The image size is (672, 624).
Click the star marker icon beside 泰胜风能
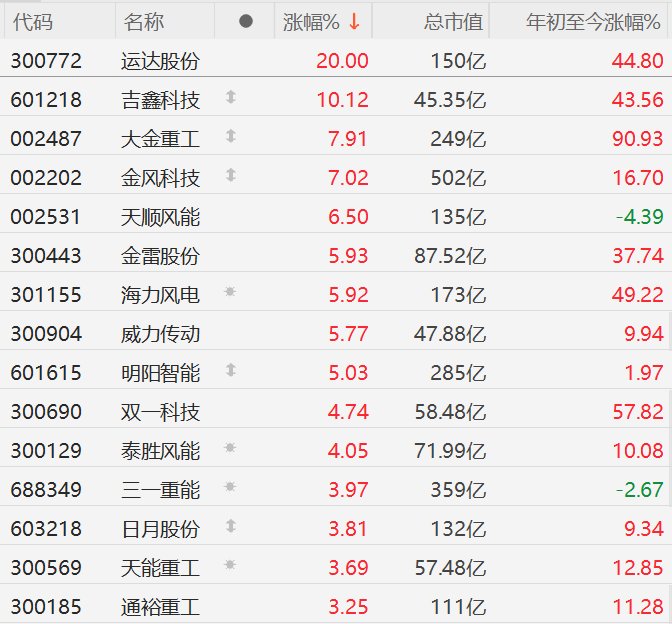click(230, 448)
